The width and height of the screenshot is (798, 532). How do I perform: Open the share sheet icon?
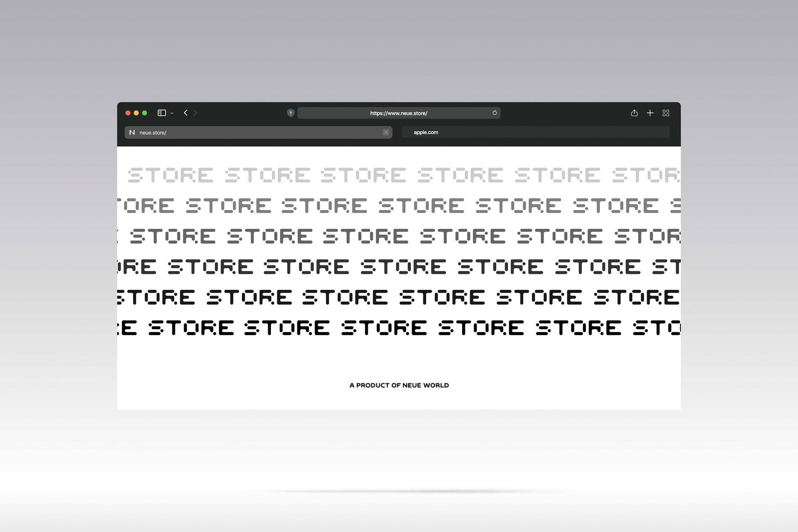pyautogui.click(x=634, y=113)
